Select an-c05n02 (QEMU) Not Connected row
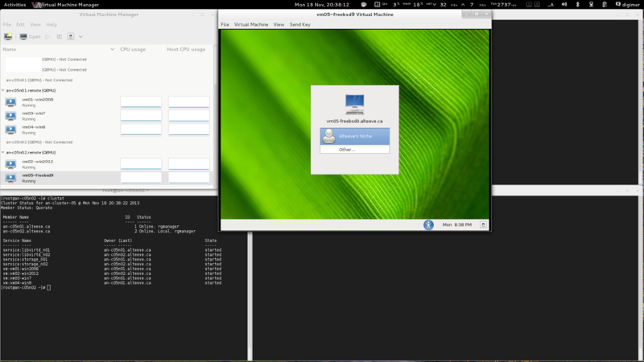 [x=107, y=142]
